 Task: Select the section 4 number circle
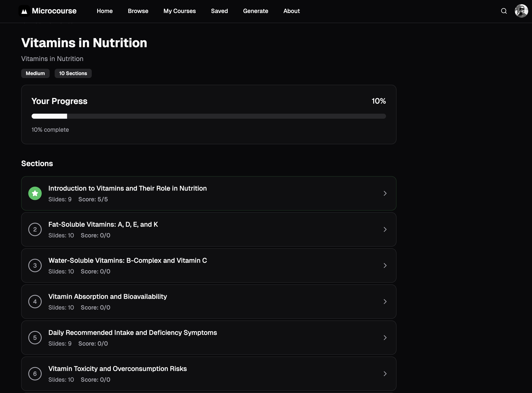point(35,302)
